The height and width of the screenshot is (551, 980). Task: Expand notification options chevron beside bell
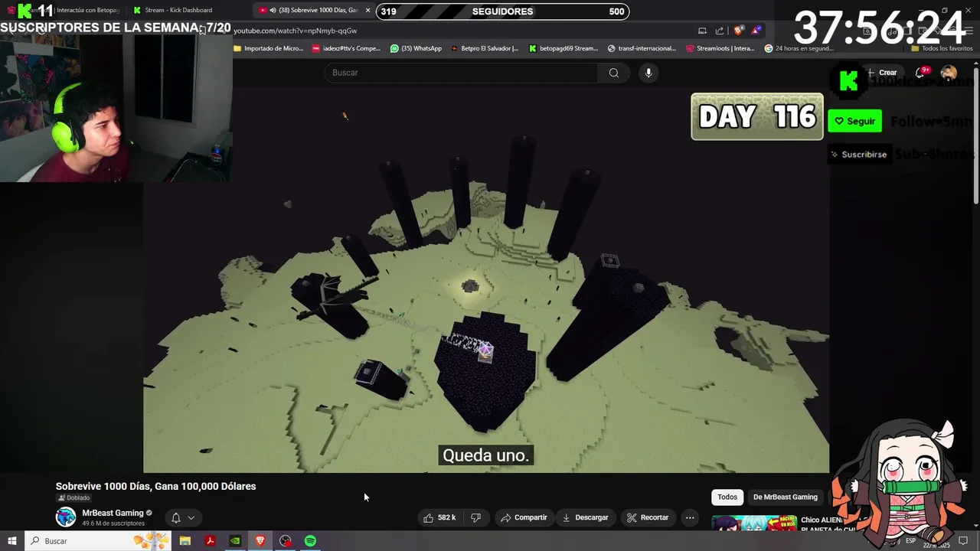pyautogui.click(x=191, y=518)
